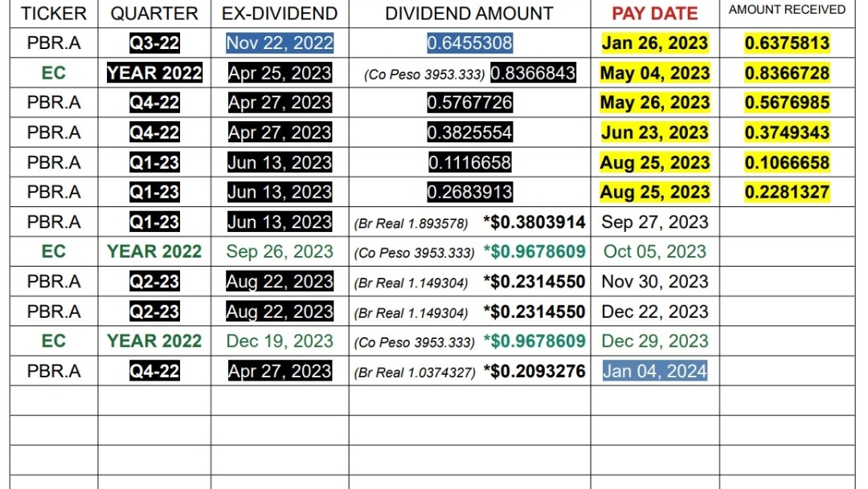The width and height of the screenshot is (868, 489).
Task: Select the 0.3749343 amount received
Action: tap(787, 132)
